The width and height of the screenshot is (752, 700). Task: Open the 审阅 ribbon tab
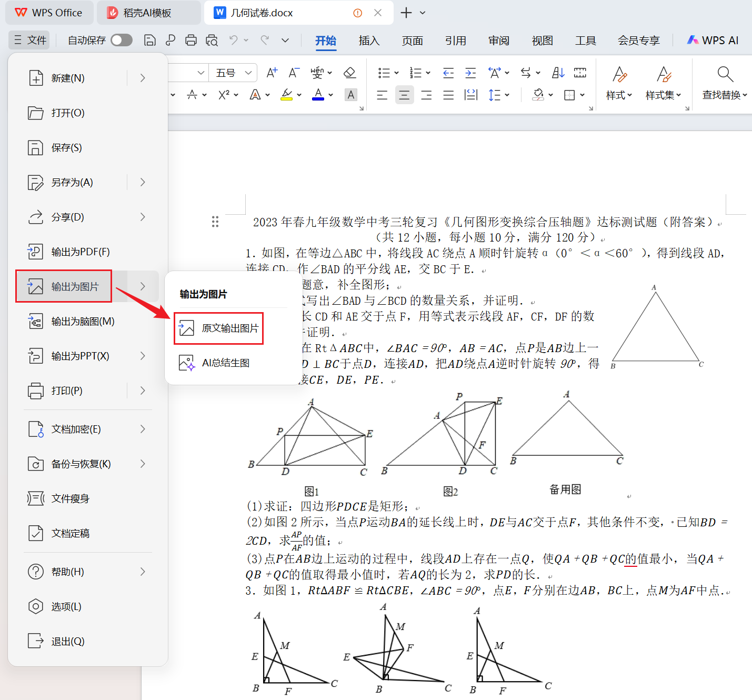tap(497, 41)
